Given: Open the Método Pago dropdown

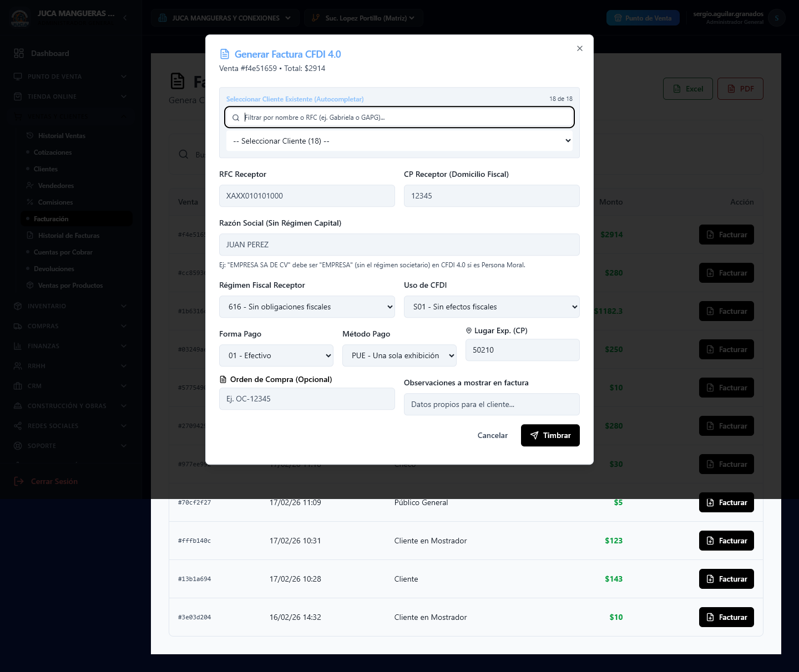Looking at the screenshot, I should 399,355.
